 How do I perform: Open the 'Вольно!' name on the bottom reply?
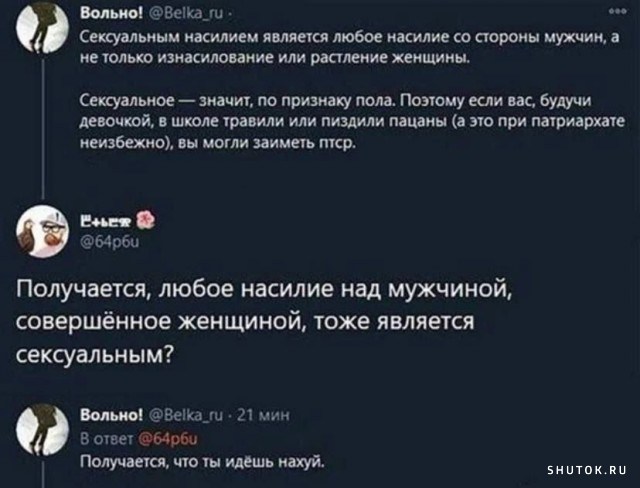tap(111, 415)
